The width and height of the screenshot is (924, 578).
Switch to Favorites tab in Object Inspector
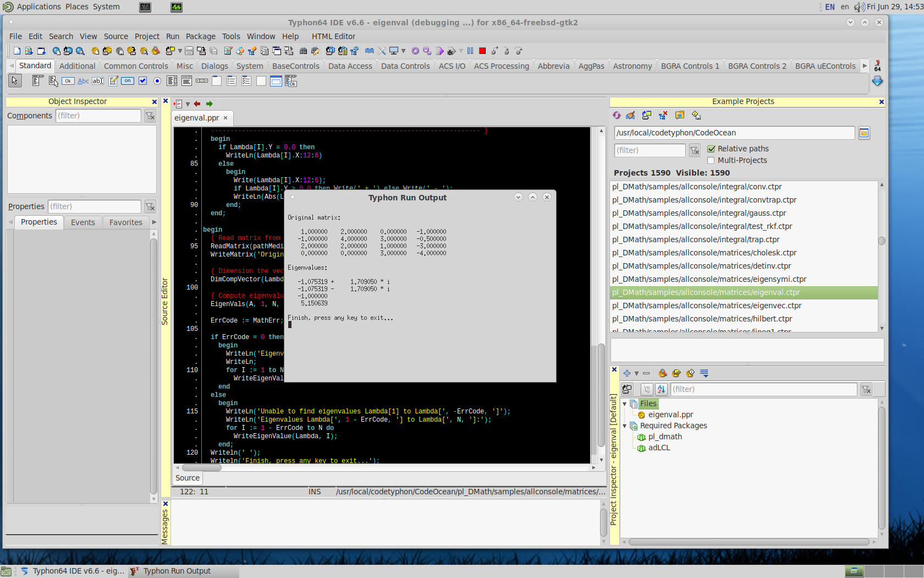tap(125, 222)
